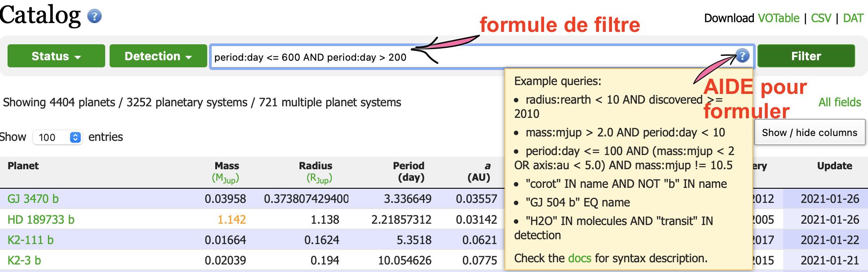Click Show / hide columns button
The height and width of the screenshot is (272, 868).
pos(809,132)
